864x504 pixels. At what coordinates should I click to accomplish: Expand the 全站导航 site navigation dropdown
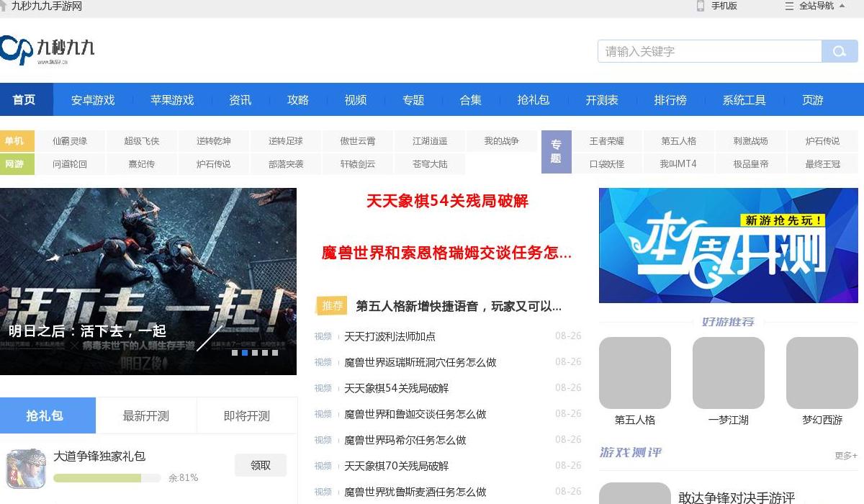(816, 6)
